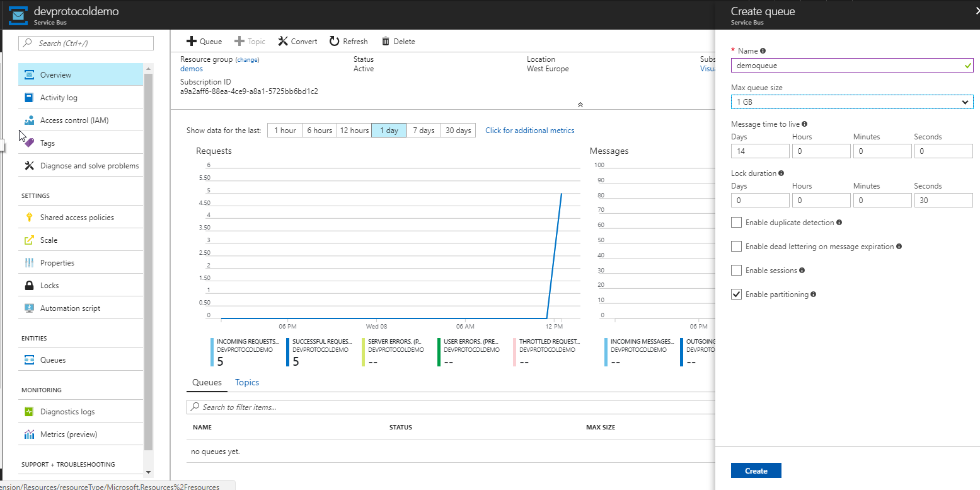Viewport: 980px width, 490px height.
Task: Select the 7 days time range
Action: point(424,131)
